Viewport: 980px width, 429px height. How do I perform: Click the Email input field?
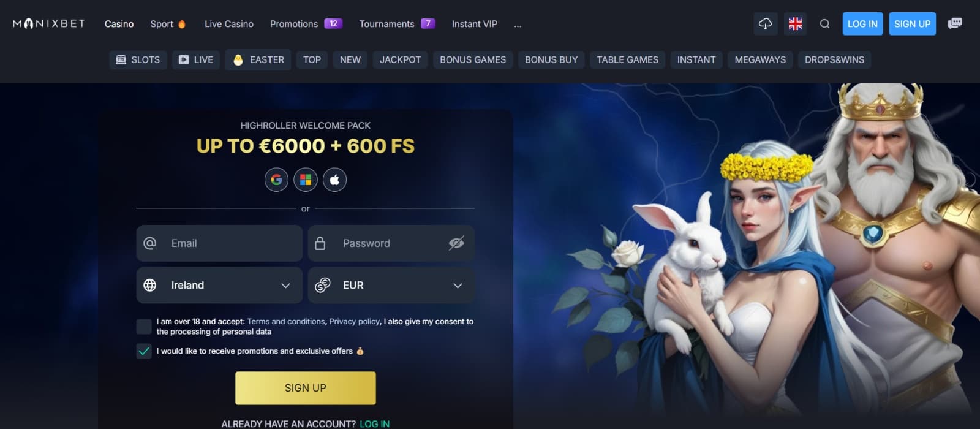click(x=219, y=243)
